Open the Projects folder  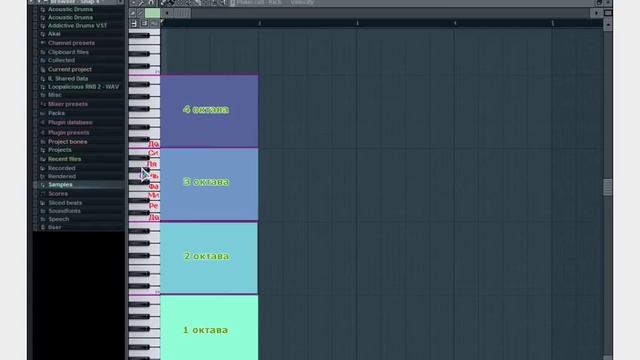click(x=60, y=150)
